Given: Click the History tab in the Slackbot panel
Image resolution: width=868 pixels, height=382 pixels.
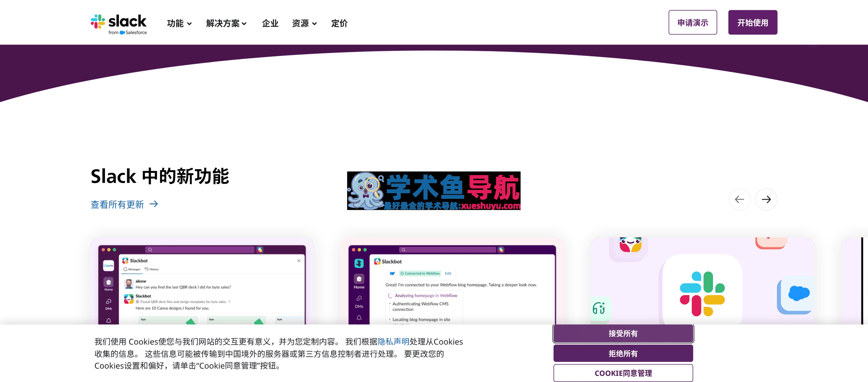Looking at the screenshot, I should [x=152, y=269].
